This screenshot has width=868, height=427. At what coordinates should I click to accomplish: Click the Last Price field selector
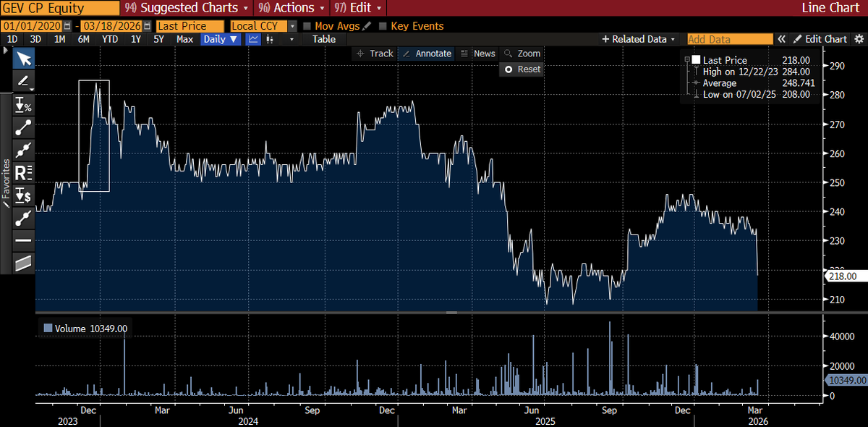click(x=190, y=25)
